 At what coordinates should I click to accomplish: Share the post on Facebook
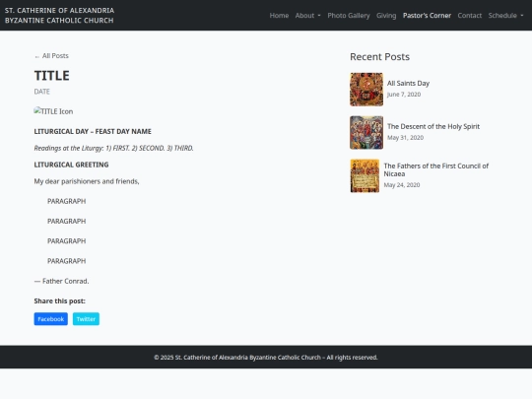(x=51, y=319)
